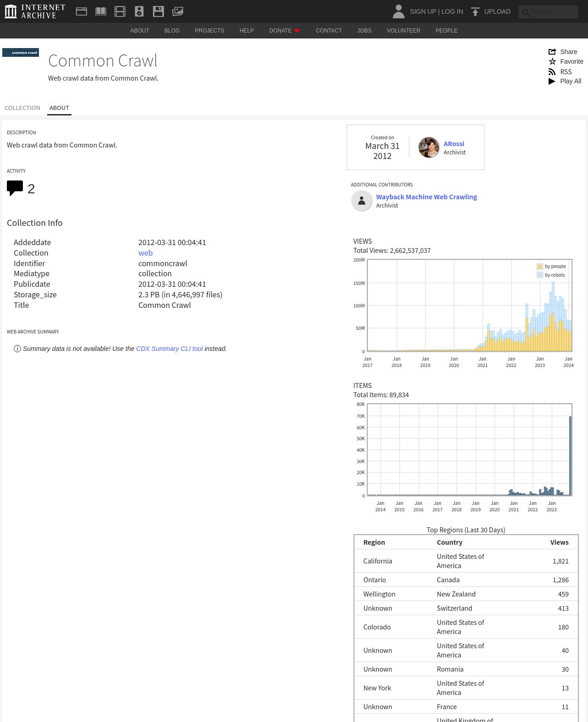Open the 'web' collection link

coord(146,253)
